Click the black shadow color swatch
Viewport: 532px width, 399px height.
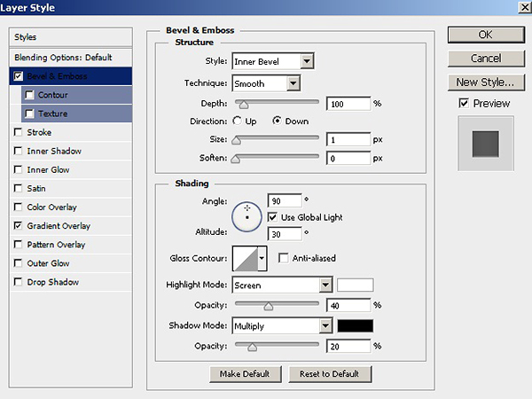(355, 325)
